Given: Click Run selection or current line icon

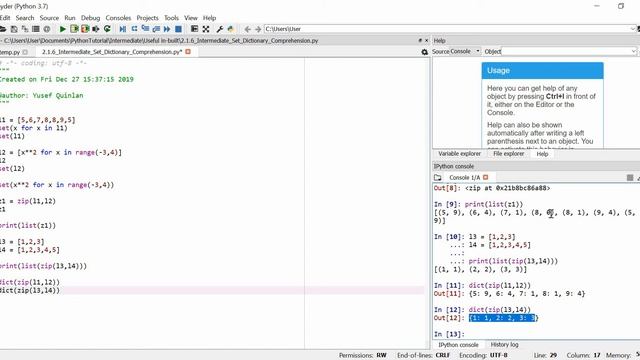Looking at the screenshot, I should [x=96, y=29].
